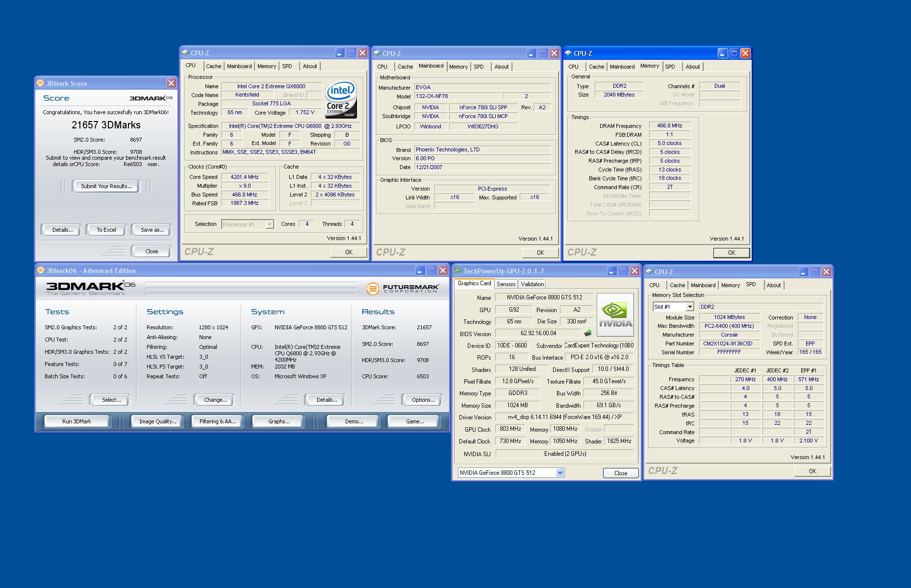
Task: Select Mainboard tab in SPD CPU-Z window
Action: (x=703, y=285)
